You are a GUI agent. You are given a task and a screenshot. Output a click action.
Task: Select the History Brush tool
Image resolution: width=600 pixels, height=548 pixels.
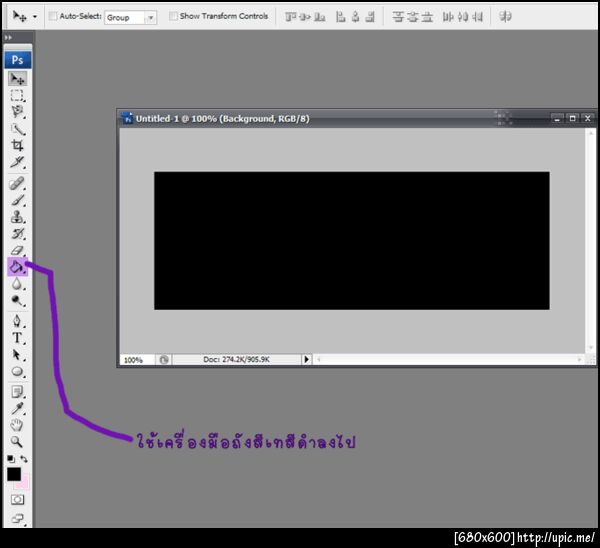tap(17, 233)
